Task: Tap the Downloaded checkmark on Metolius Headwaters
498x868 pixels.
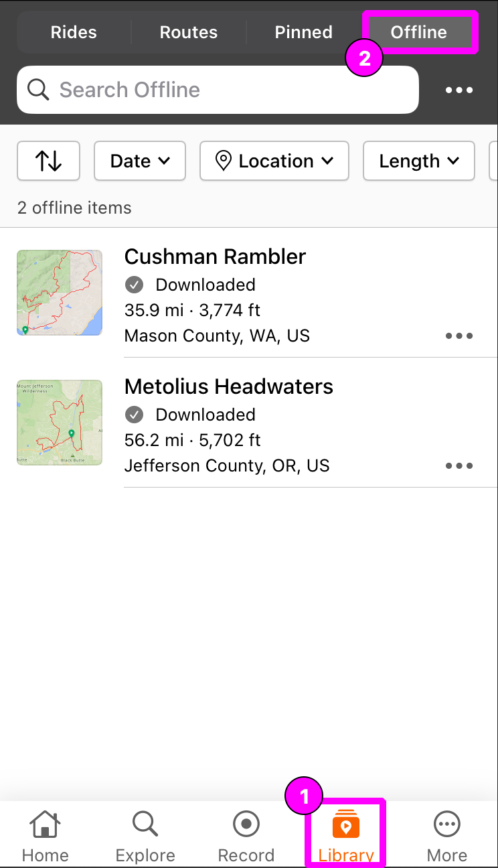Action: coord(134,415)
